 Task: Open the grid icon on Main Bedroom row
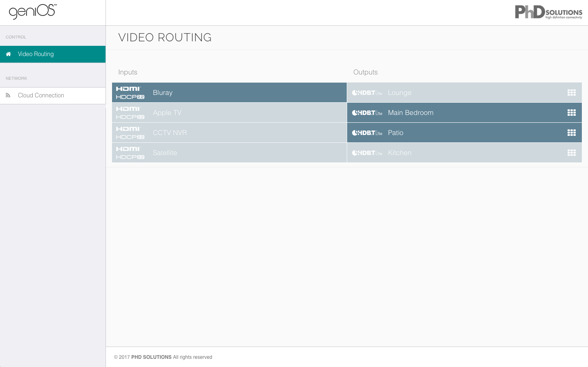(572, 113)
